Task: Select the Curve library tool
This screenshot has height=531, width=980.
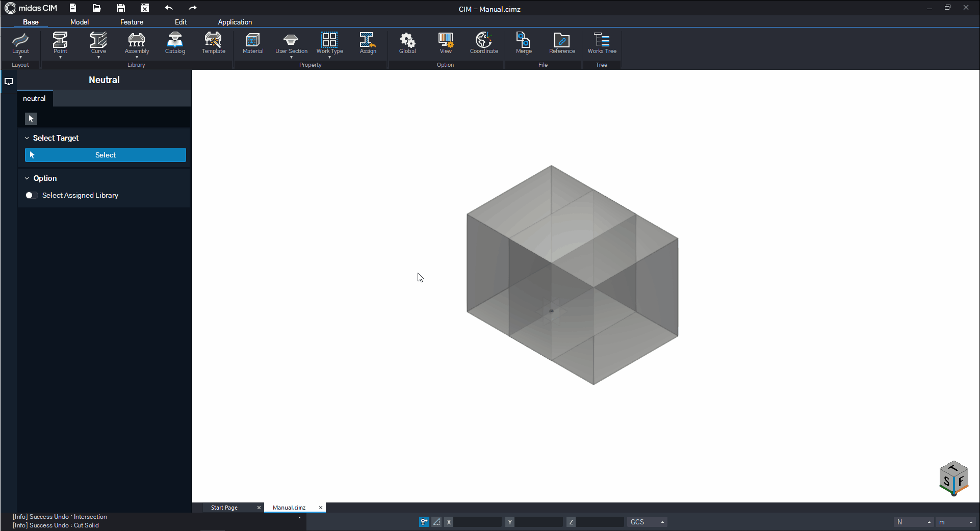Action: click(x=98, y=43)
